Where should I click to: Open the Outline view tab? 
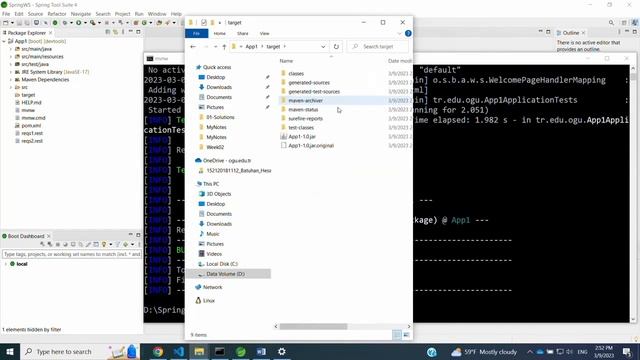pyautogui.click(x=570, y=33)
